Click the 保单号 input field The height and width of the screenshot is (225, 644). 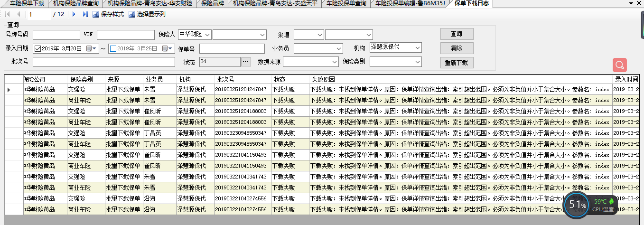tap(232, 48)
